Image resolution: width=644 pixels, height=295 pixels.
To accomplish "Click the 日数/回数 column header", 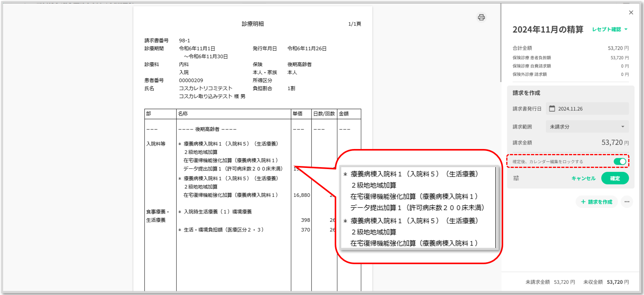I will [324, 114].
